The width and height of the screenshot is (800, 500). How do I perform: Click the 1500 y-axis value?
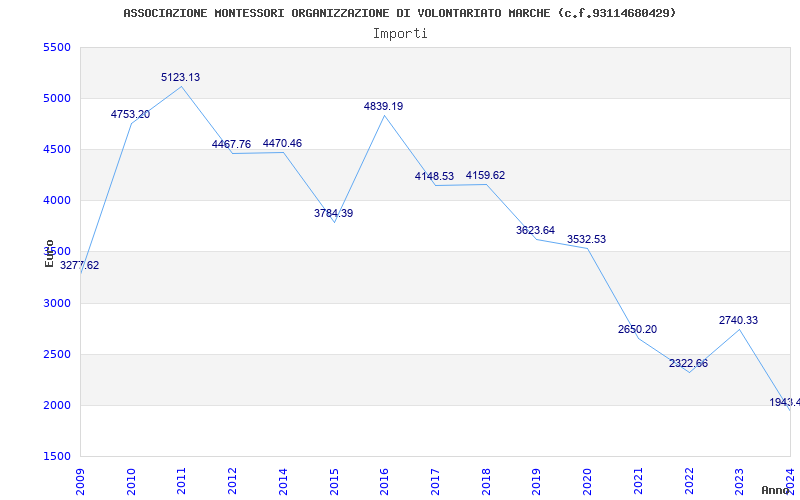click(57, 457)
